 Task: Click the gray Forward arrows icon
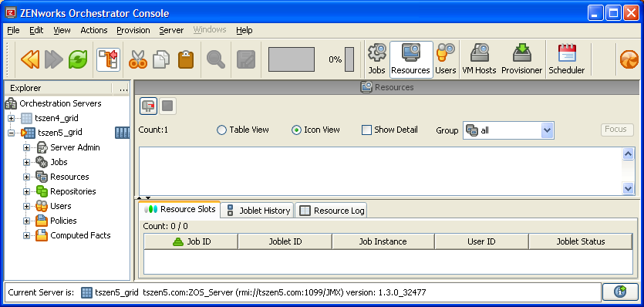54,60
